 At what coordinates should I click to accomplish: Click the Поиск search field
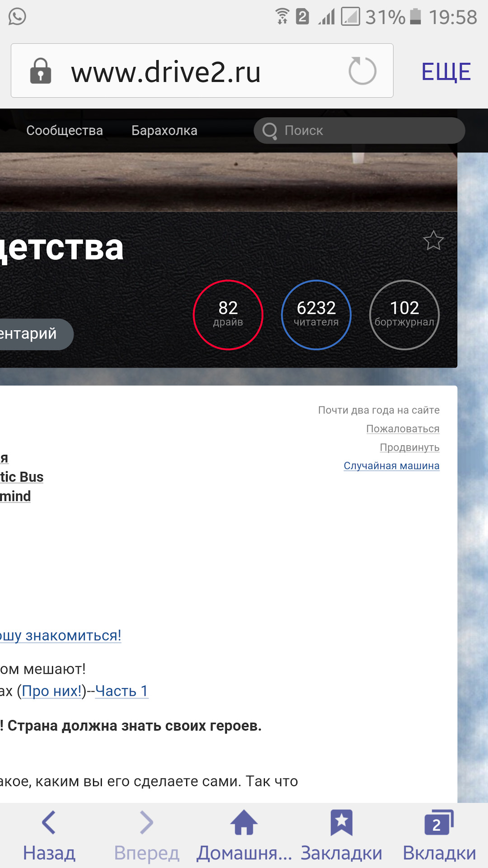[359, 131]
